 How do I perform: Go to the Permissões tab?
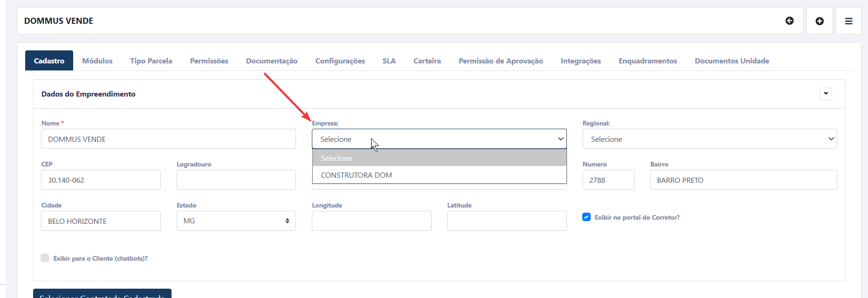coord(209,61)
